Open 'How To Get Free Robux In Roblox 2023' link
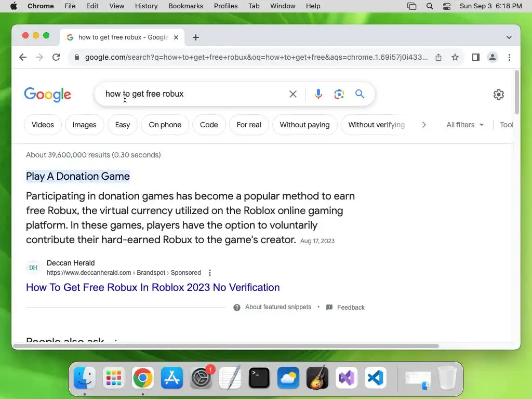The image size is (532, 399). (153, 287)
